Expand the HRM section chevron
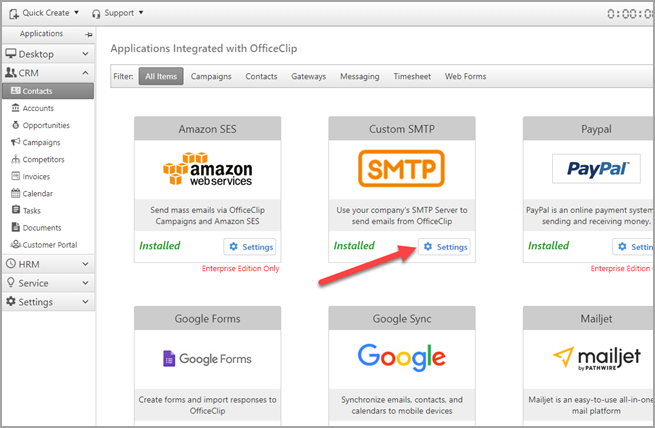This screenshot has width=655, height=428. pyautogui.click(x=85, y=264)
